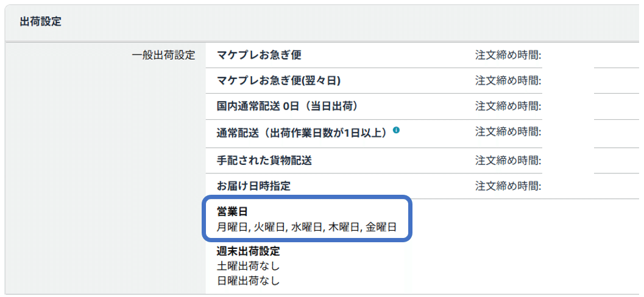
Task: Click the weekday list starting with 月曜日
Action: point(307,228)
